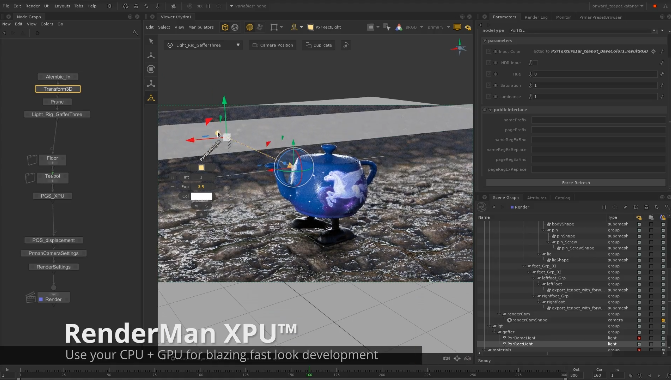
Task: Open the Layouts menu
Action: [x=62, y=6]
